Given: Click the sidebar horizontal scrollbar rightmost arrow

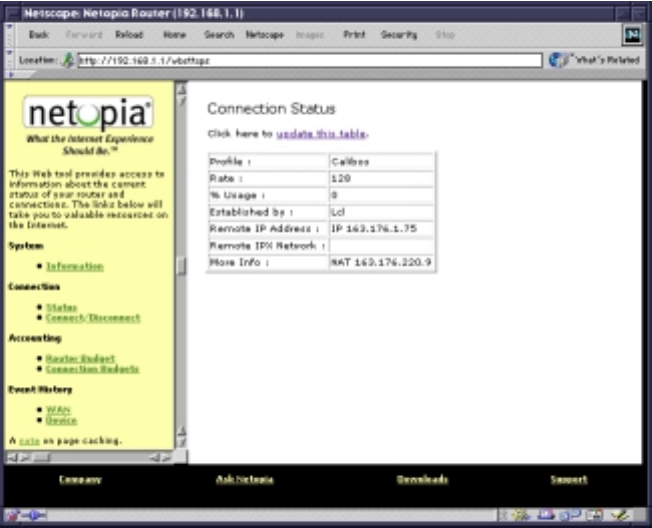Looking at the screenshot, I should point(167,458).
